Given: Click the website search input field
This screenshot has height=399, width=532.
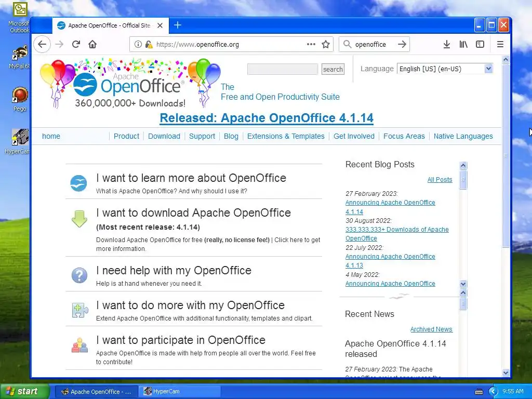Looking at the screenshot, I should (x=283, y=69).
